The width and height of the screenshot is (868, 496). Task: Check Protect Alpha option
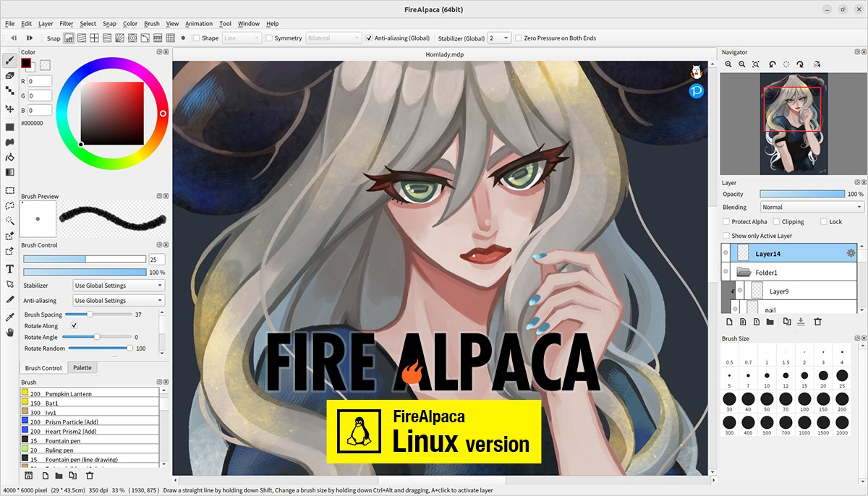coord(726,222)
